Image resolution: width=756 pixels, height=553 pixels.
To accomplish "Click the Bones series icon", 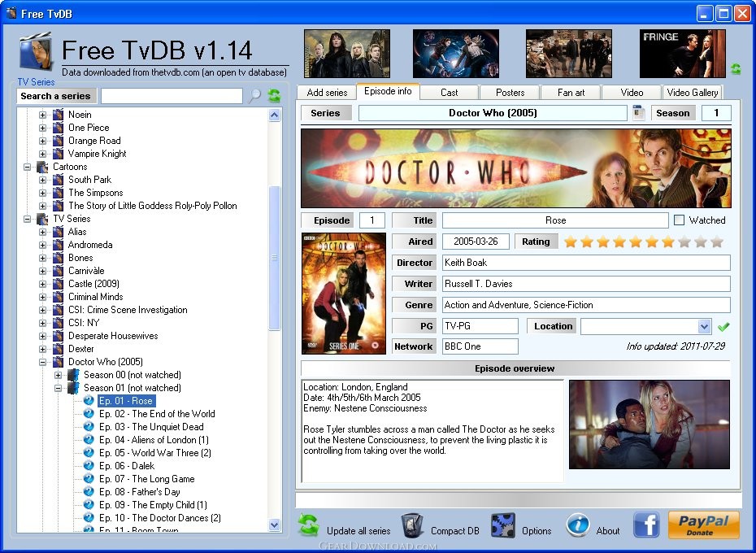I will (58, 258).
